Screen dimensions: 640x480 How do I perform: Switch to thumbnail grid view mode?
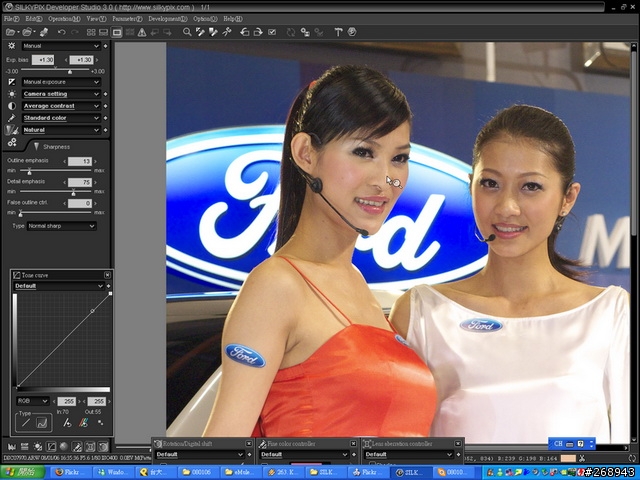click(x=91, y=32)
